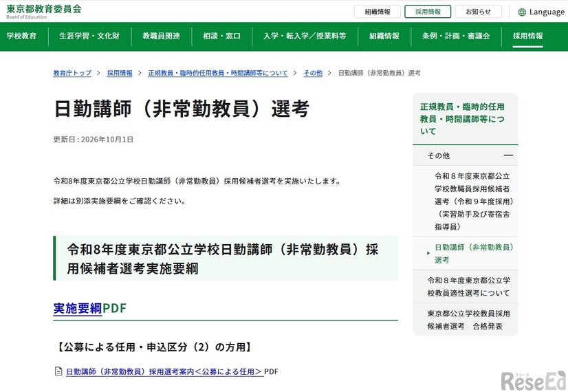Select 学校教育 in the green nav bar
This screenshot has width=568, height=392.
click(x=21, y=36)
